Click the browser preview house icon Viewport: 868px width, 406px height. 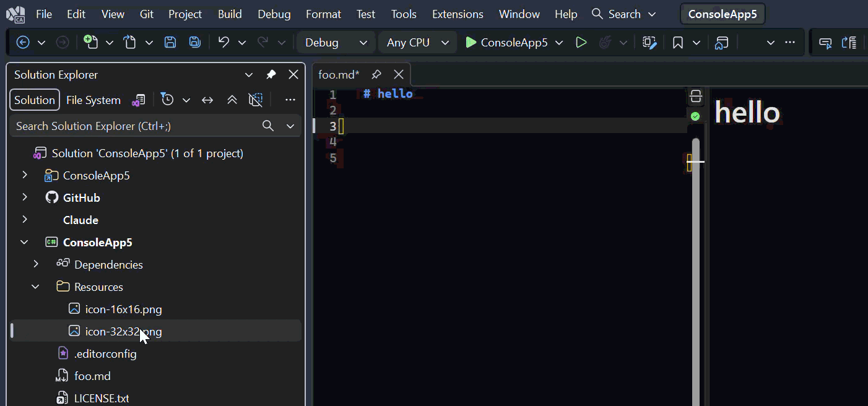tap(721, 42)
